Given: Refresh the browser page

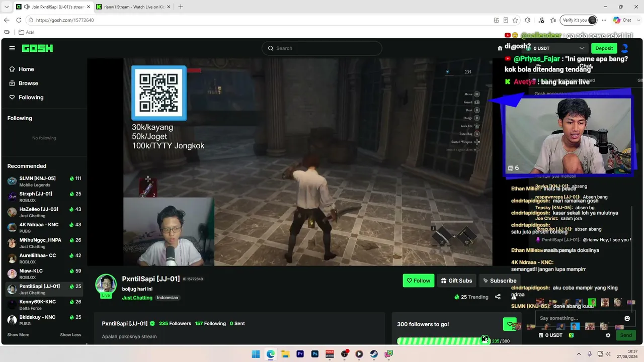Looking at the screenshot, I should (x=19, y=20).
